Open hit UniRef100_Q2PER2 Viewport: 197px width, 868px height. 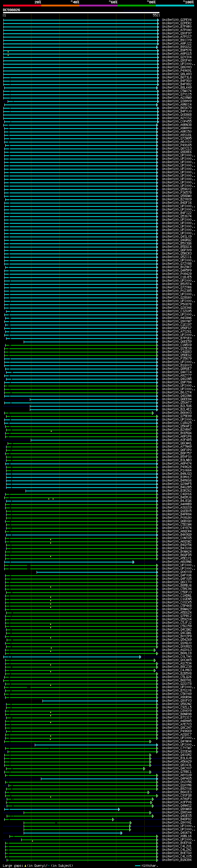tap(177, 23)
